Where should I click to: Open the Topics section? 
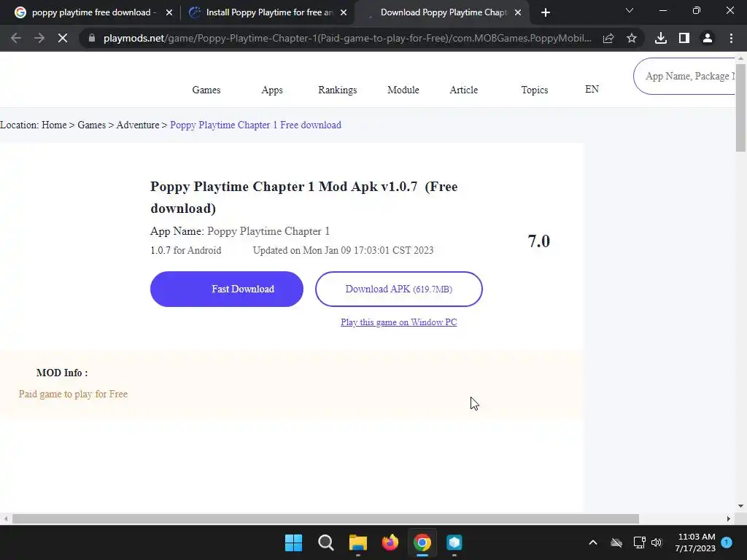click(x=535, y=90)
